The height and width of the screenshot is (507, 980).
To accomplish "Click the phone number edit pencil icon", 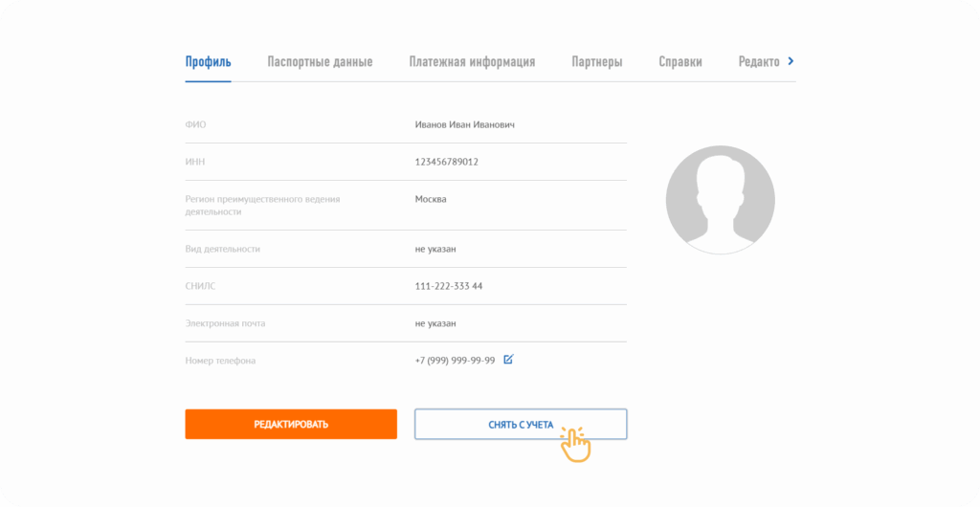I will click(508, 360).
